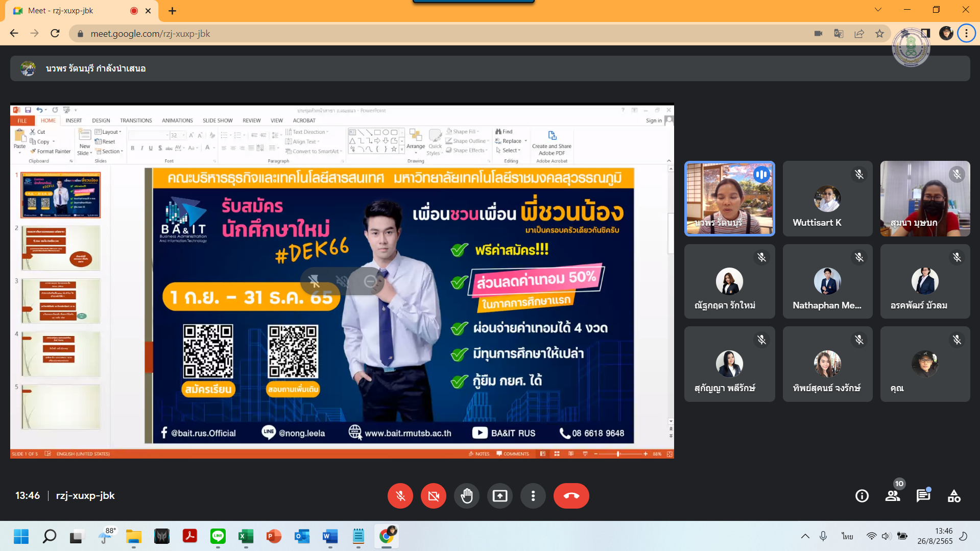Image resolution: width=980 pixels, height=551 pixels.
Task: Click Find in the Editing group
Action: [504, 132]
